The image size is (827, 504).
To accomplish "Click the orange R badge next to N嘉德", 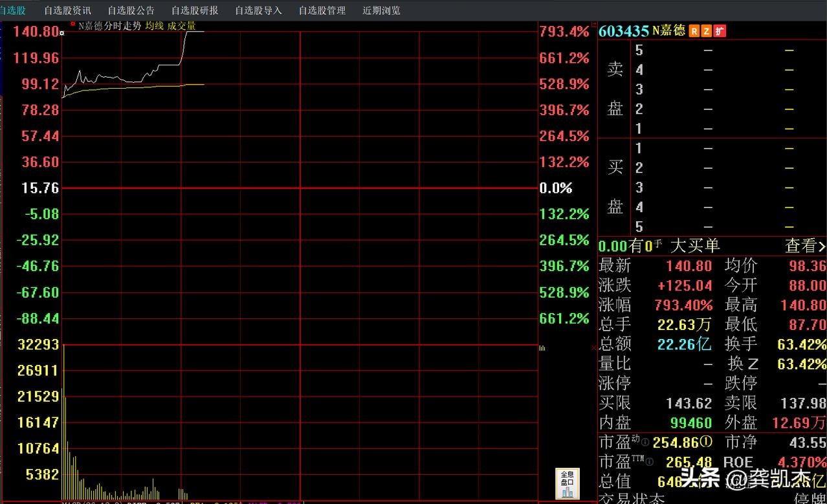I will 695,31.
